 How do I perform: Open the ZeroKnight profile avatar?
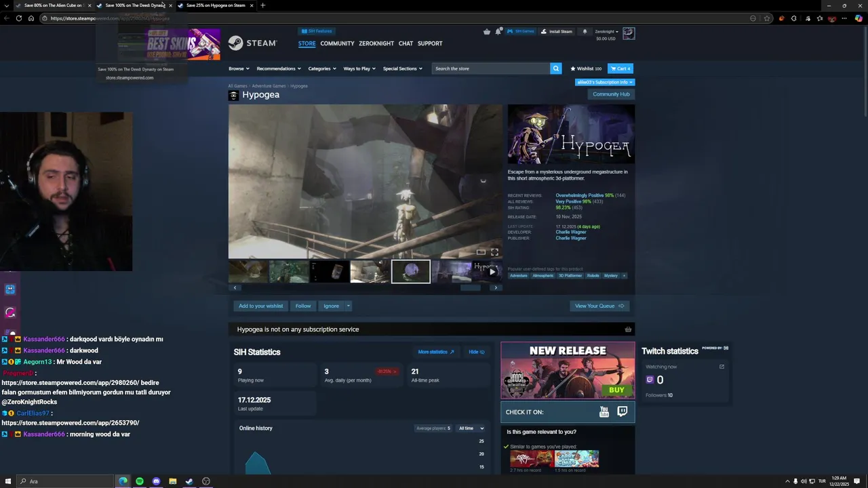tap(629, 33)
